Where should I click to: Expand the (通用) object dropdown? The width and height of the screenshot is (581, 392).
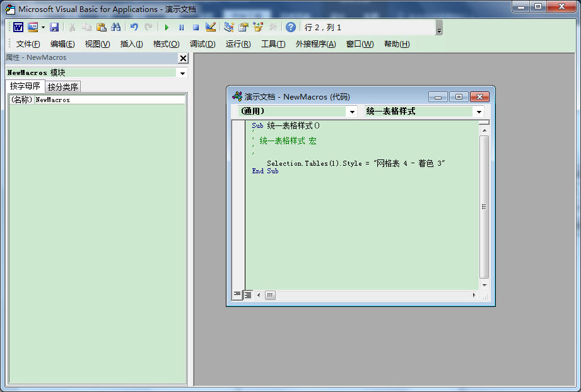352,112
